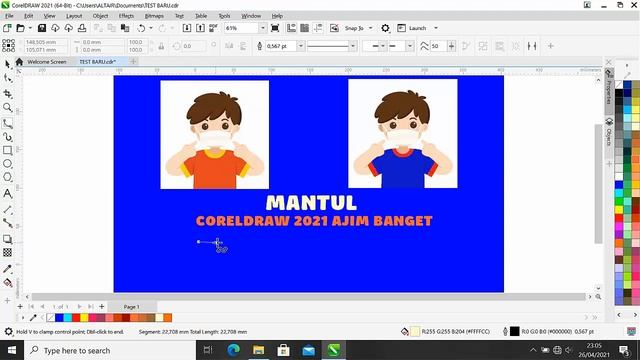Open the Bitmaps menu
Screen dimensions: 640x360
(154, 16)
